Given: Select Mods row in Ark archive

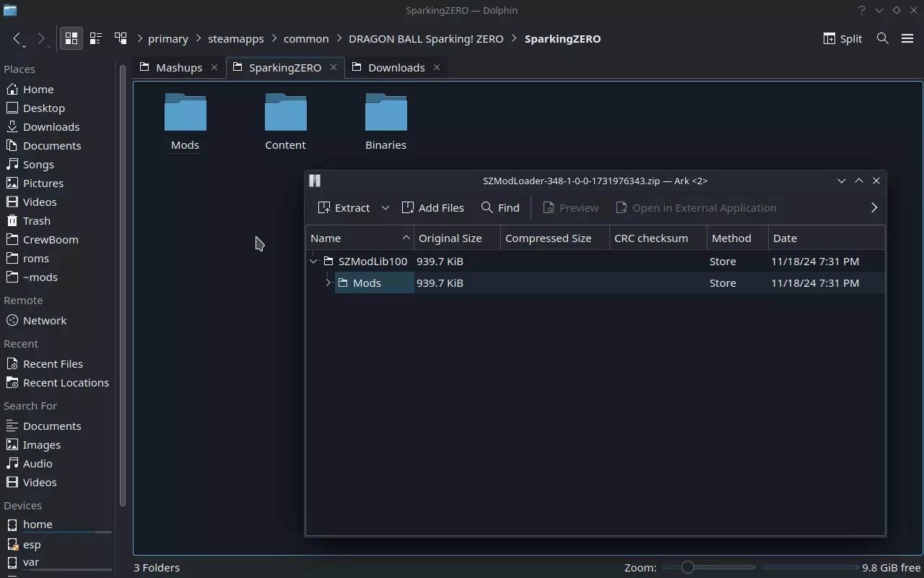Looking at the screenshot, I should click(596, 282).
